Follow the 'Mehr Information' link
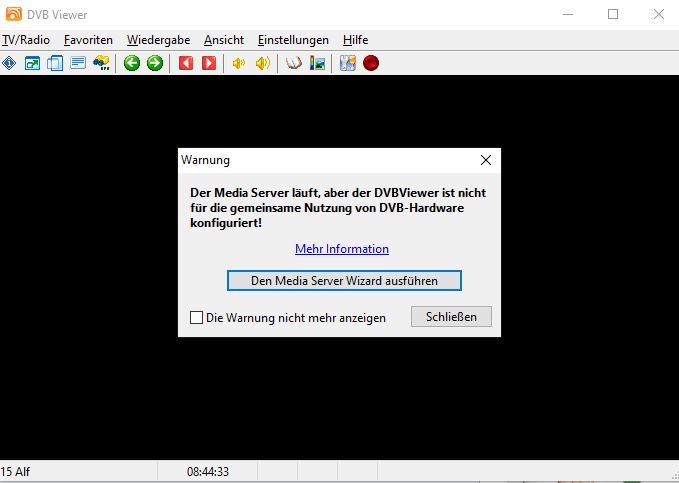679x483 pixels. tap(342, 249)
